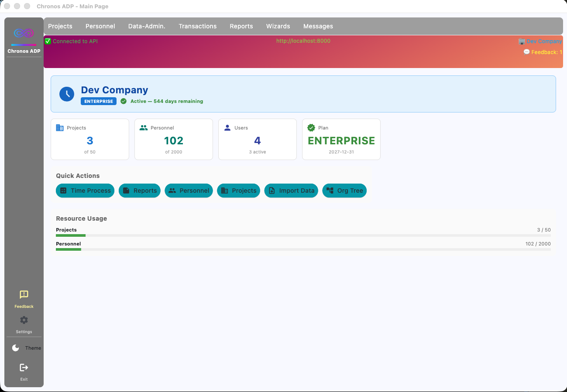Screen dimensions: 567x392
Task: Open Settings gear in sidebar
Action: 24,320
